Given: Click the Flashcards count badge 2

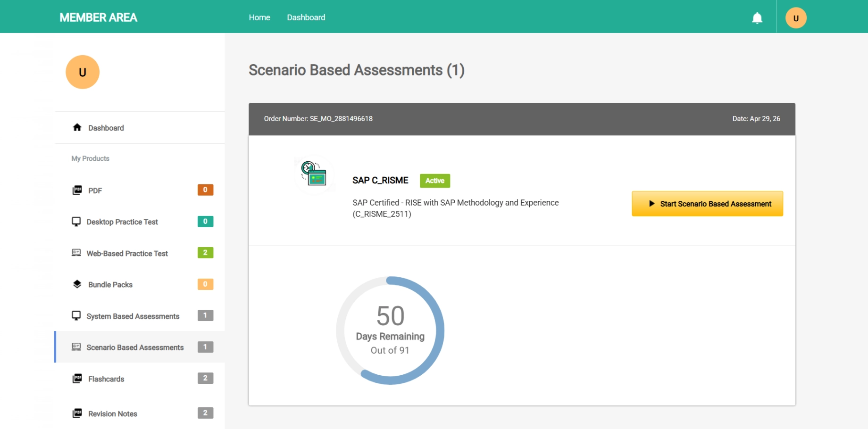Looking at the screenshot, I should (x=205, y=378).
